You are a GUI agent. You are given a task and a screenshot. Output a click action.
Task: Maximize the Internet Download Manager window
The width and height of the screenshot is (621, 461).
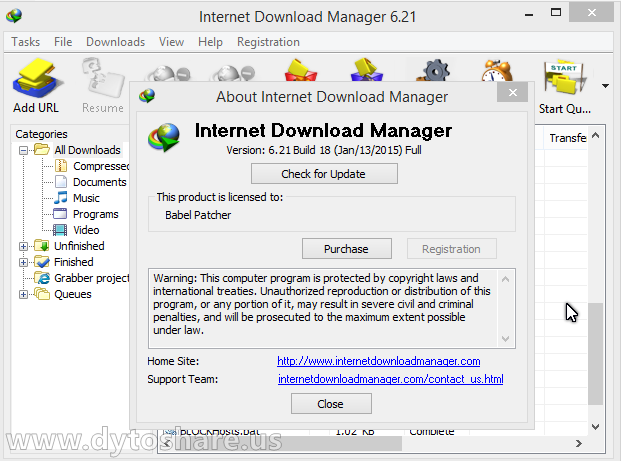(x=556, y=13)
